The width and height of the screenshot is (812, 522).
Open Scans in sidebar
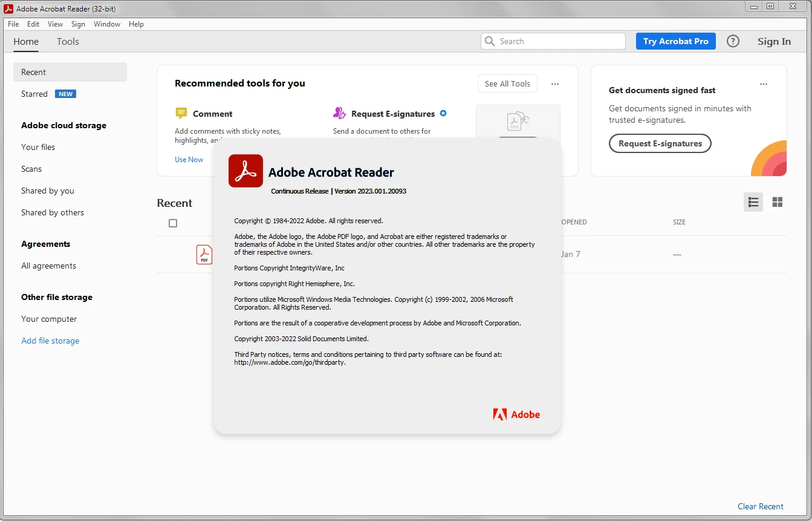click(x=31, y=169)
